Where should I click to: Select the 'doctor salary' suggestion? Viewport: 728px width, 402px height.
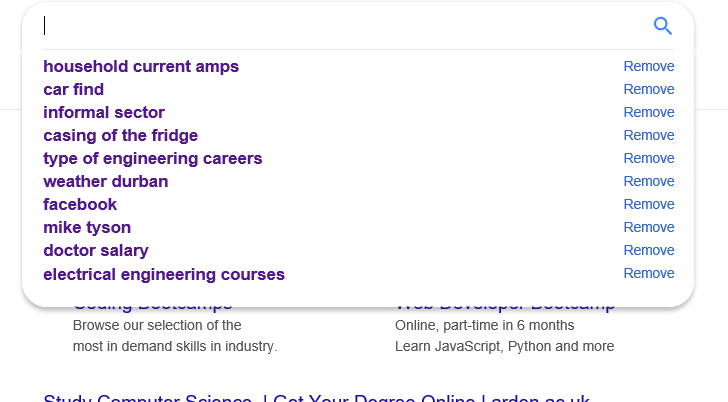tap(96, 251)
